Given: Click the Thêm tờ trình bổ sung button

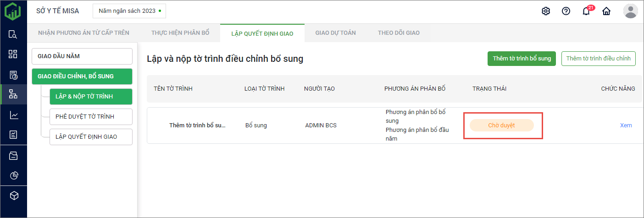Looking at the screenshot, I should point(522,59).
